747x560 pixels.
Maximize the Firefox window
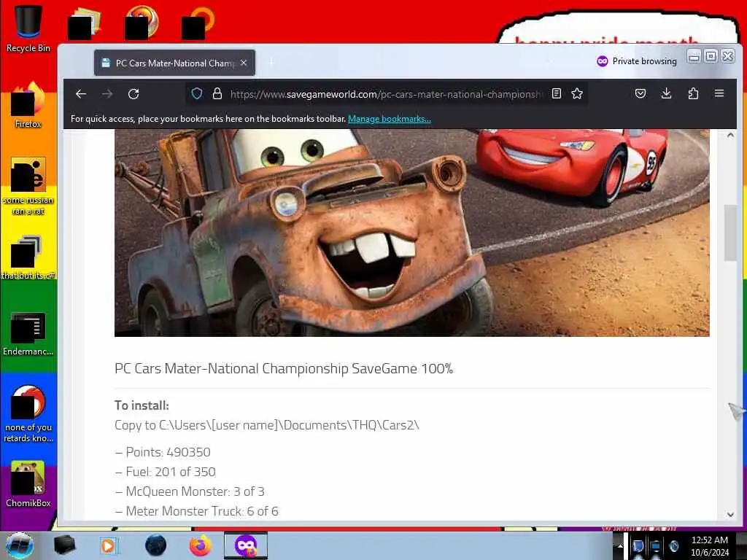click(x=711, y=57)
